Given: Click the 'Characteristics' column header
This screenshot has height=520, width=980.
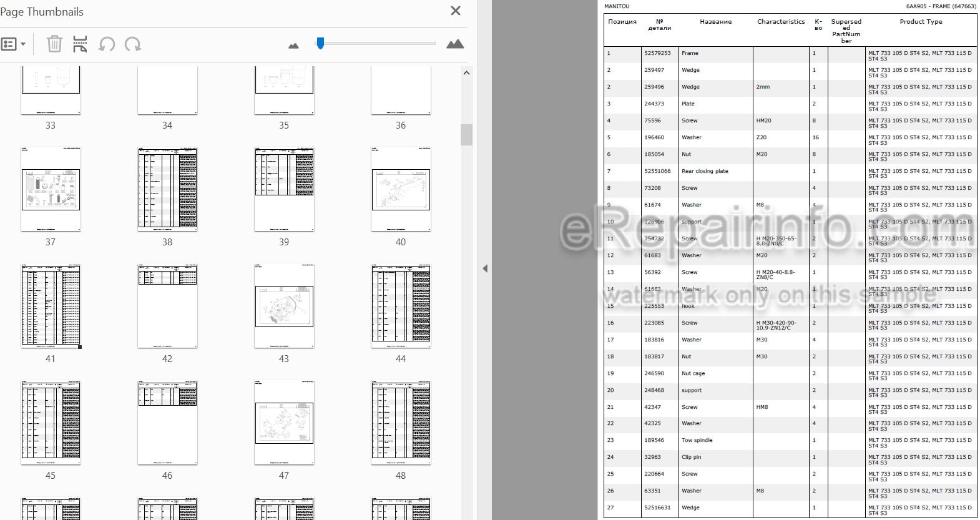Looking at the screenshot, I should 781,21.
